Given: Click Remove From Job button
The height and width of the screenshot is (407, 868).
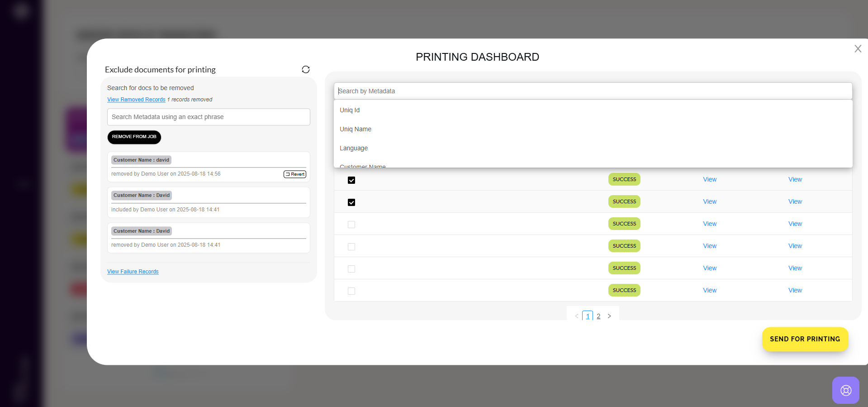Looking at the screenshot, I should [134, 137].
